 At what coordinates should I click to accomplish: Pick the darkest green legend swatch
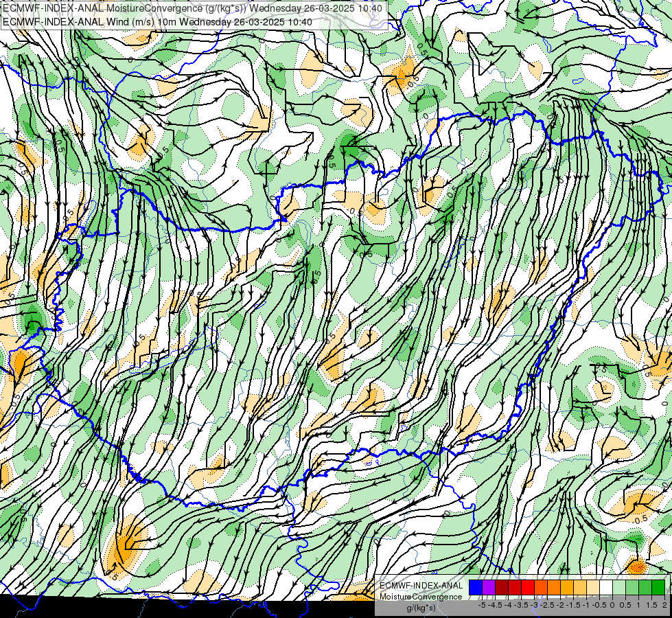[x=658, y=588]
